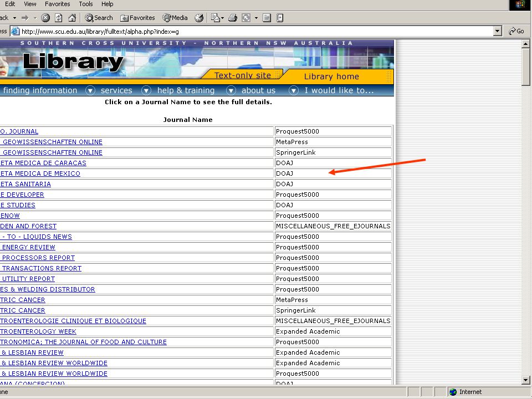Expand the round arrow just left of help & training
Viewport: 532px width, 399px height.
[x=146, y=90]
